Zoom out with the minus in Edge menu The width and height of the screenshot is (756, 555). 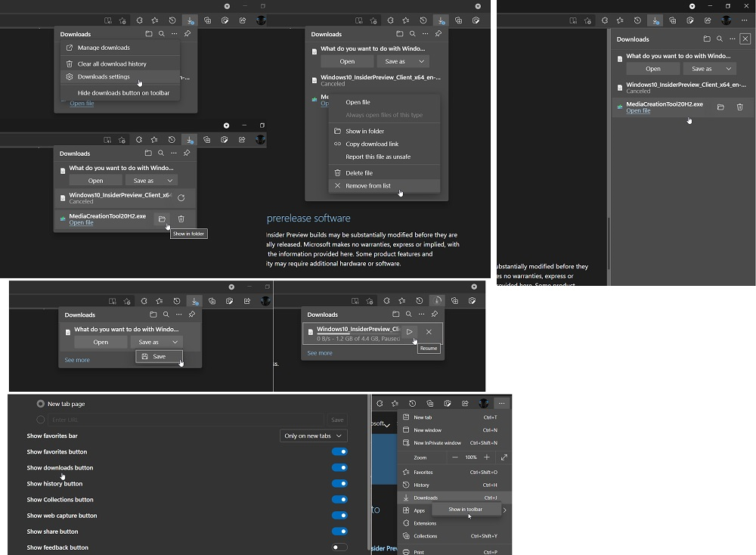454,457
